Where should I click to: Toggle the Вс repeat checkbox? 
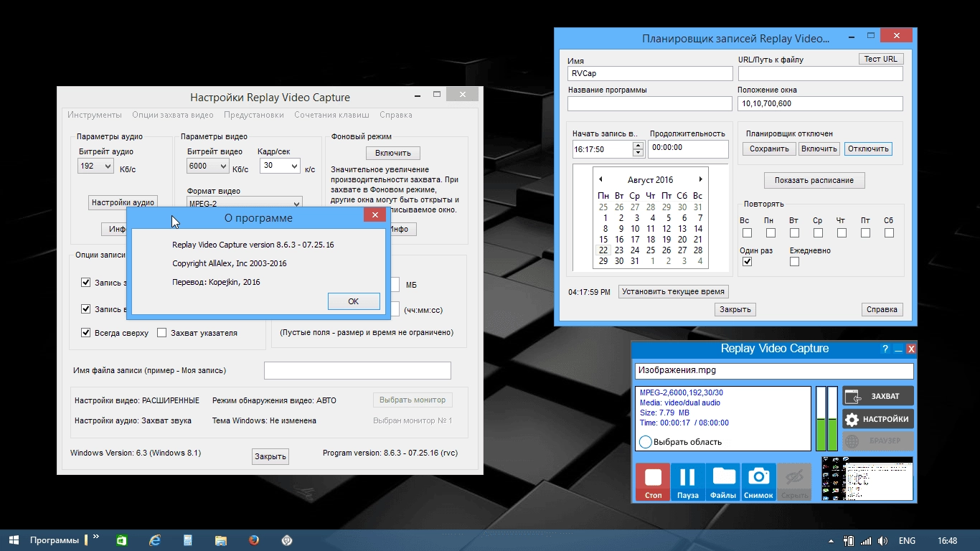pyautogui.click(x=747, y=233)
